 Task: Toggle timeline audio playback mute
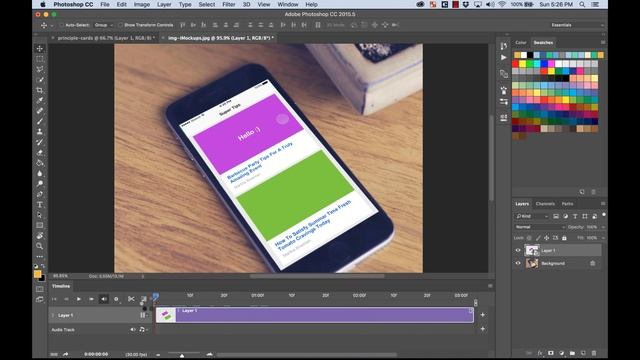tap(104, 299)
